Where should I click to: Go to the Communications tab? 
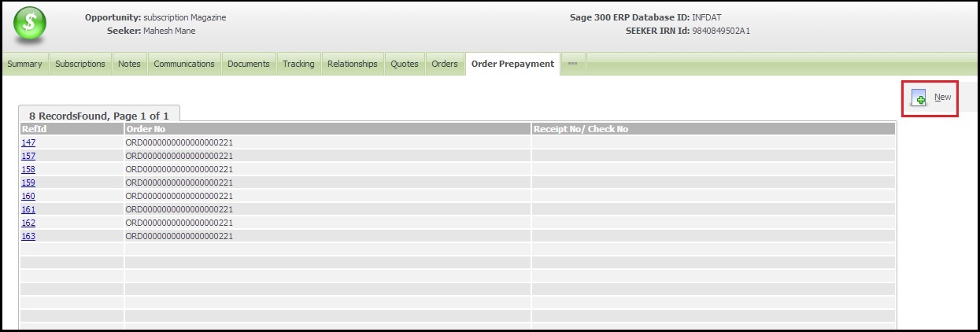pos(184,64)
